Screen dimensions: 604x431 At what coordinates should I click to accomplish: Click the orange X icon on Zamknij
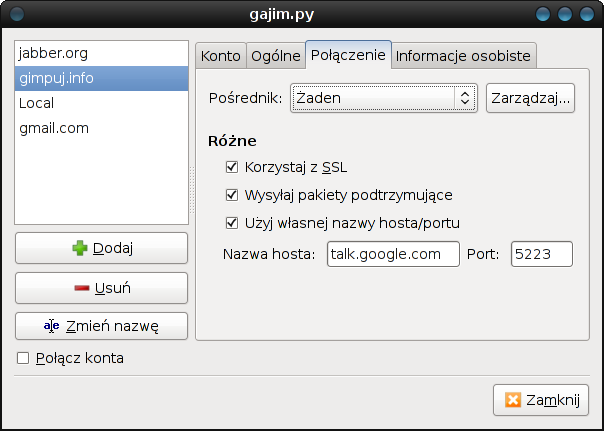click(513, 400)
